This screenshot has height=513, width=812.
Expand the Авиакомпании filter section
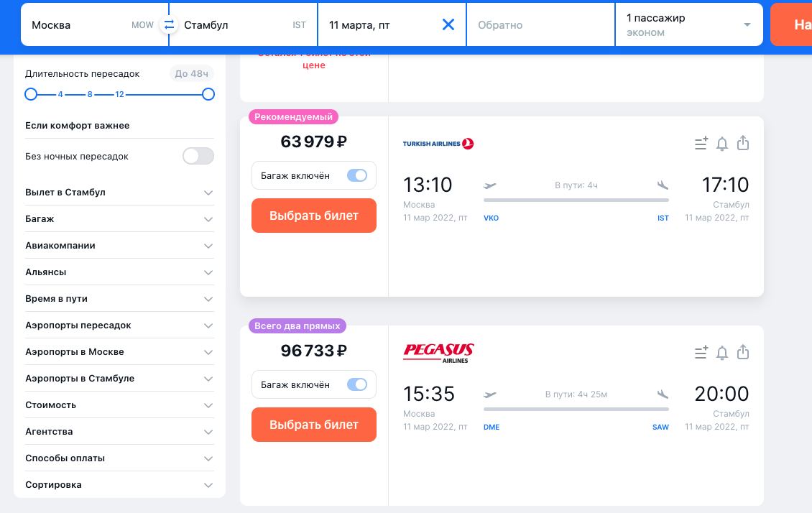point(119,246)
